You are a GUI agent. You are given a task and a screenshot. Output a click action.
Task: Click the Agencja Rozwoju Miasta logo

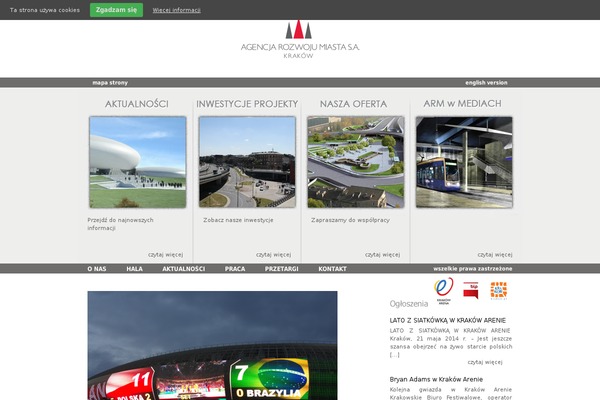click(x=300, y=39)
